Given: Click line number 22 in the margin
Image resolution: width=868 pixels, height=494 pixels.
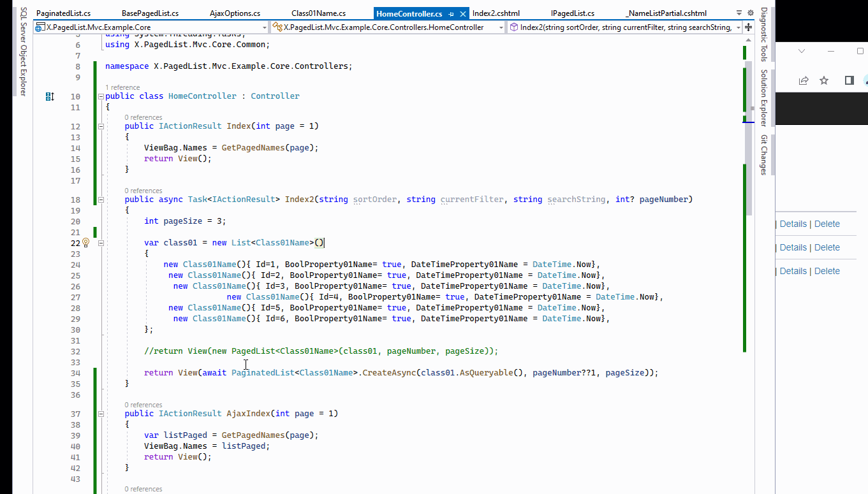Looking at the screenshot, I should pos(75,243).
